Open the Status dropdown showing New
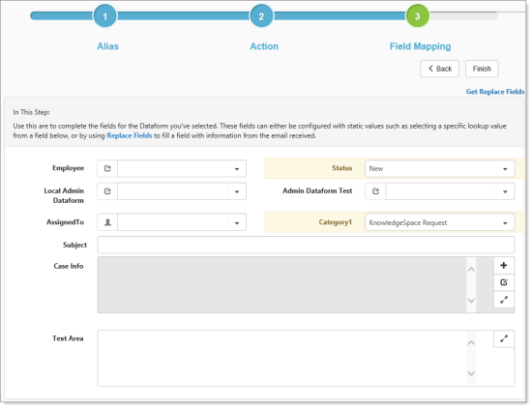Screen dimensions: 532x408 (x=440, y=168)
